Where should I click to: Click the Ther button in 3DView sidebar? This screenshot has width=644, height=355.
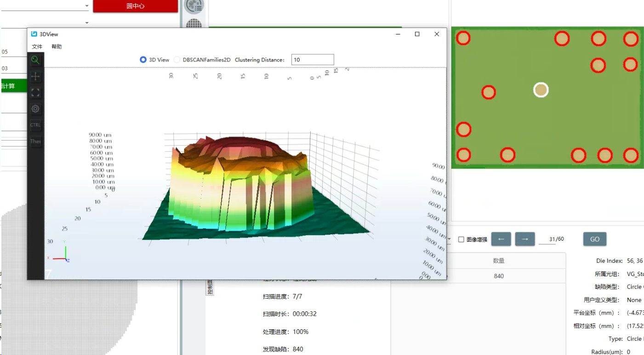[x=35, y=141]
